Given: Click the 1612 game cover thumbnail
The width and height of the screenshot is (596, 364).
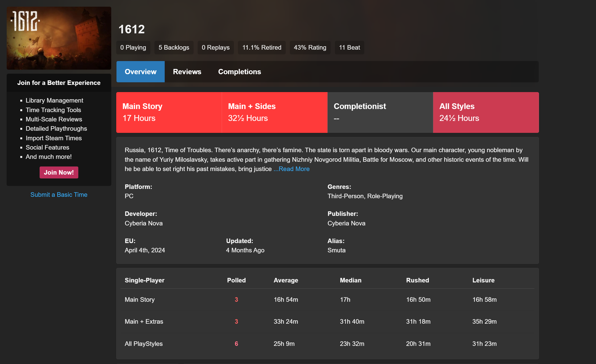Looking at the screenshot, I should (x=59, y=38).
